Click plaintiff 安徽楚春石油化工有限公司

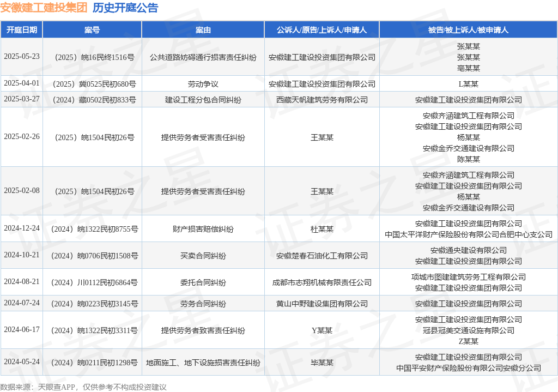[x=322, y=256]
